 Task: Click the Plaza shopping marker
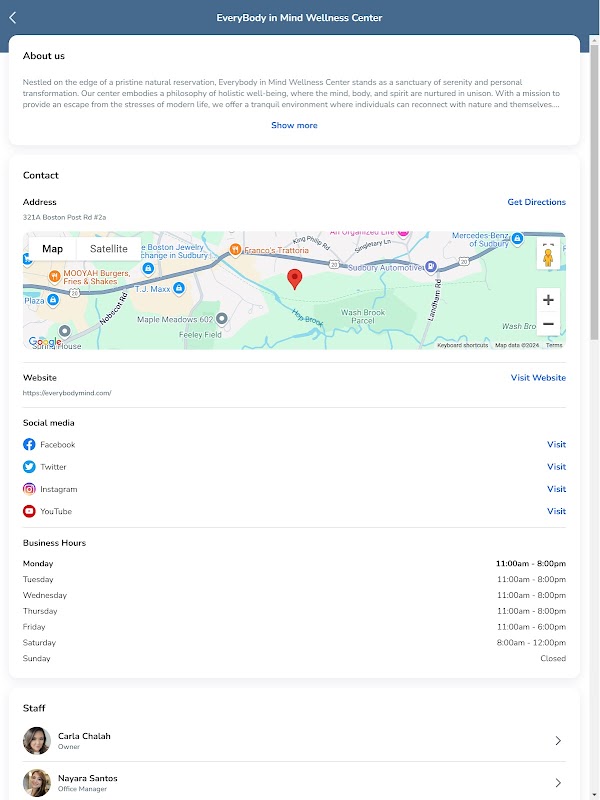(x=53, y=300)
